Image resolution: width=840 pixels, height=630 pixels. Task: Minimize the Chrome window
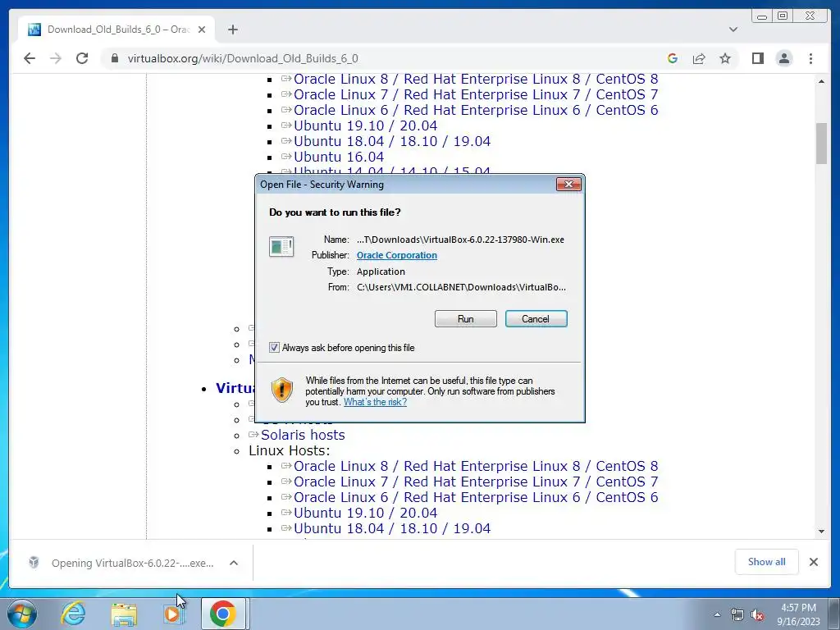coord(761,16)
